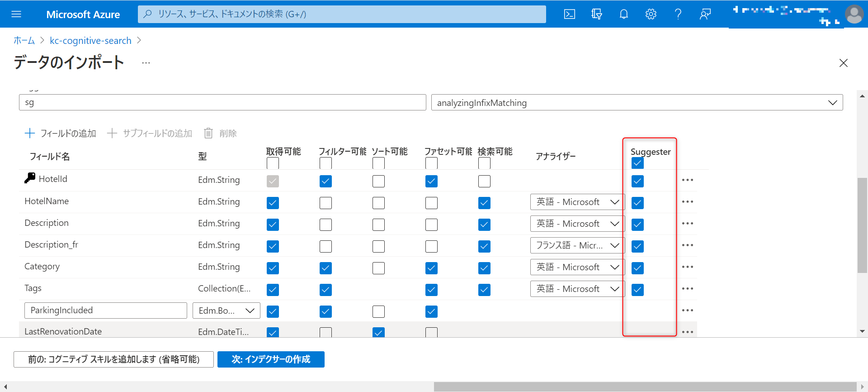Click 次: インデクサーの作成 button

point(271,359)
